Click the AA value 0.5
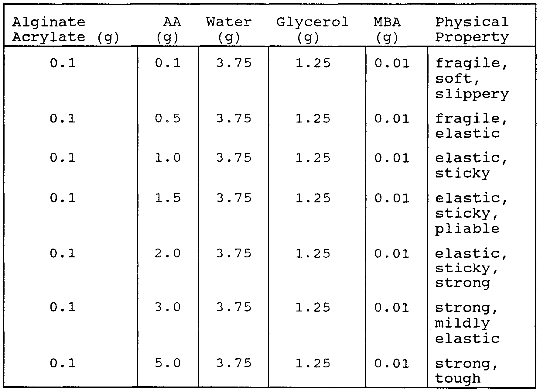 pos(168,118)
